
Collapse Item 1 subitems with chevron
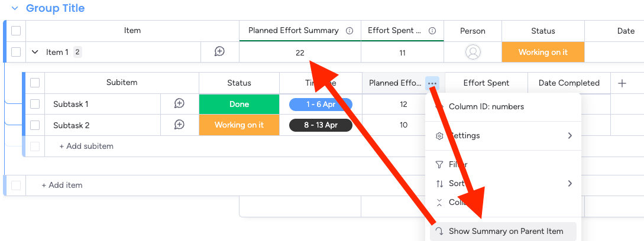click(35, 52)
